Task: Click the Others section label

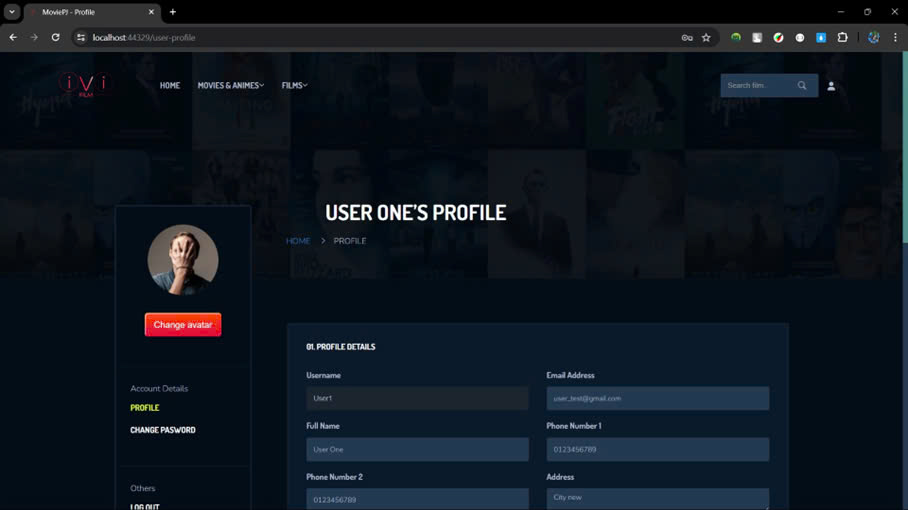Action: 142,488
